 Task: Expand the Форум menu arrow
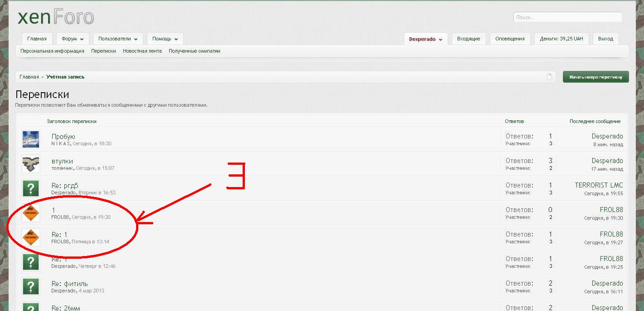pos(82,39)
